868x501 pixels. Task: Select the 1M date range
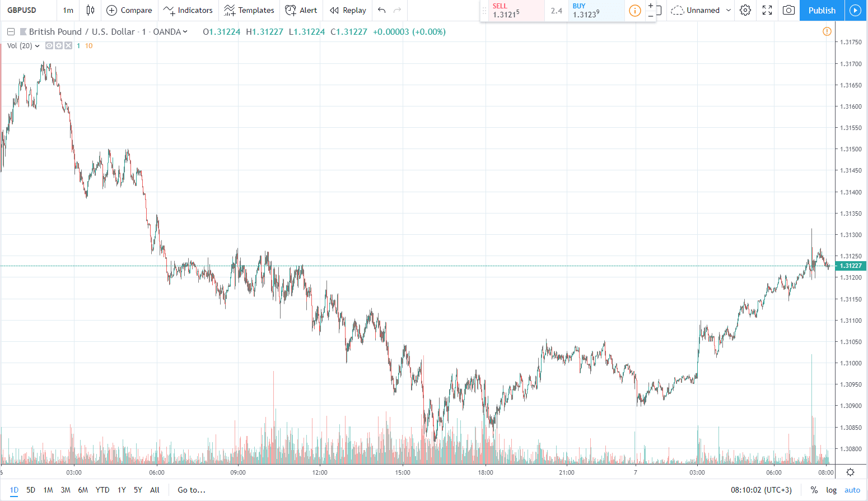[x=48, y=490]
